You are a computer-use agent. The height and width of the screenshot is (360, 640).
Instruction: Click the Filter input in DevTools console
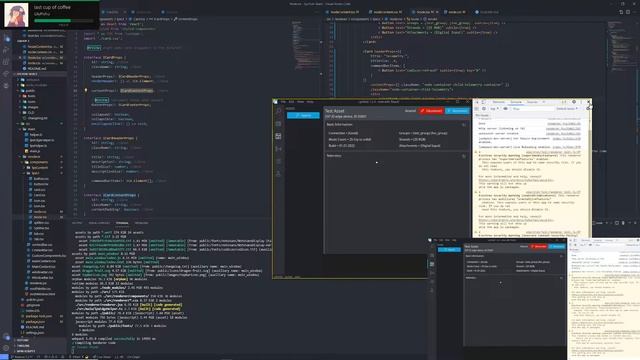click(x=533, y=109)
